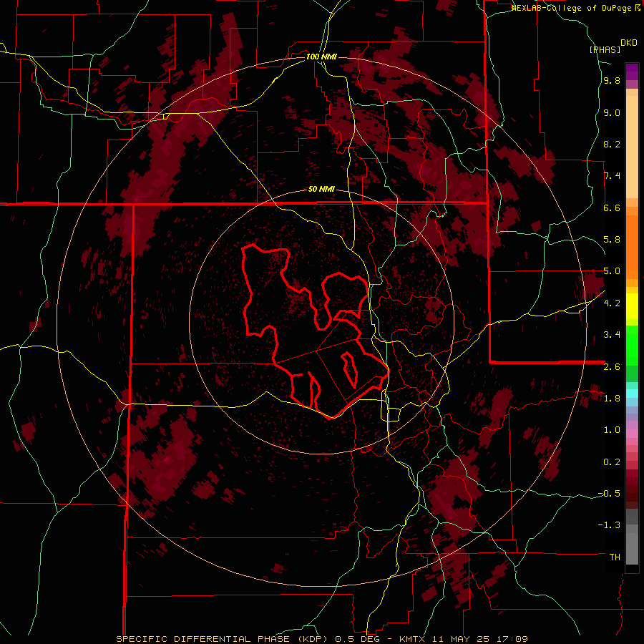Click the 0.2 scale value
This screenshot has width=644, height=644.
[612, 462]
